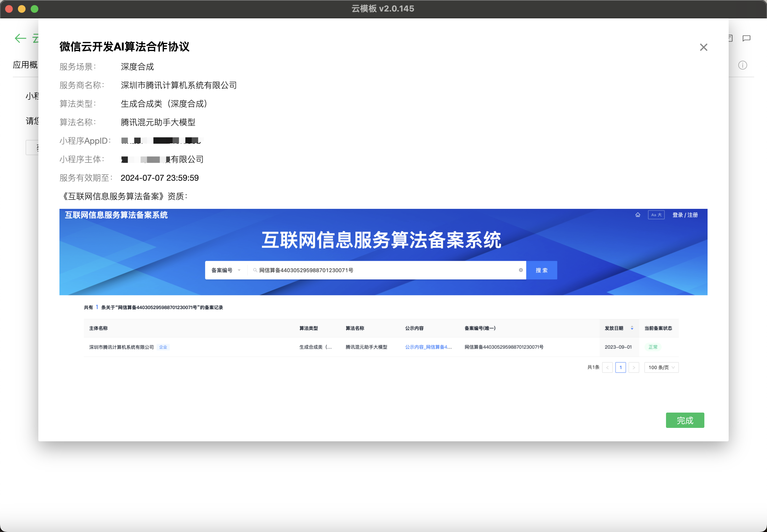767x532 pixels.
Task: Open the 登录 / 注册 link
Action: pos(685,215)
